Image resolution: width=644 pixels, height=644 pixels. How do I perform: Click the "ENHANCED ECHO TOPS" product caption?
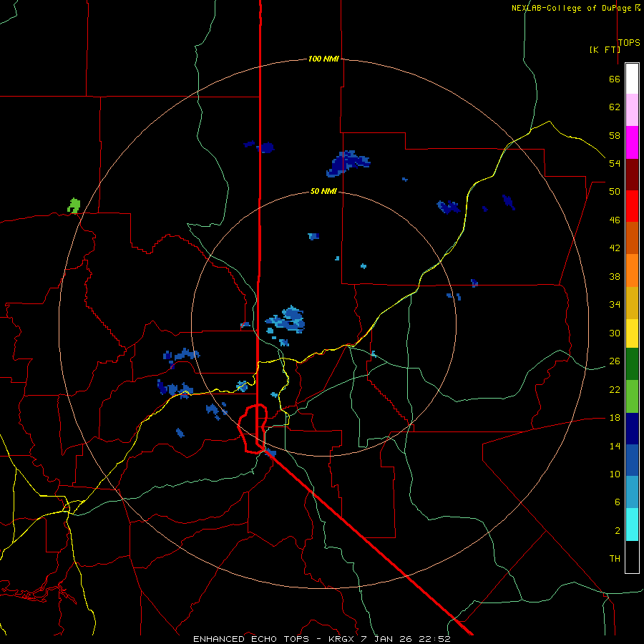click(x=251, y=639)
